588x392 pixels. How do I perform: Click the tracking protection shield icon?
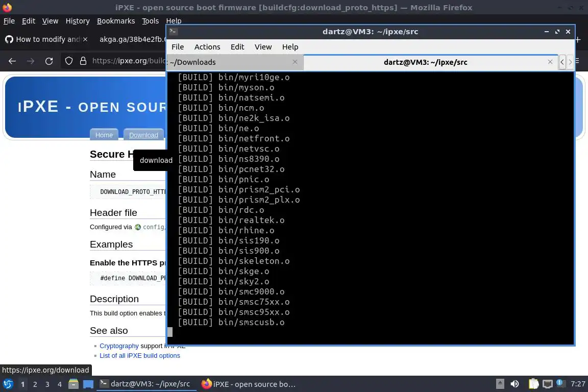click(68, 61)
